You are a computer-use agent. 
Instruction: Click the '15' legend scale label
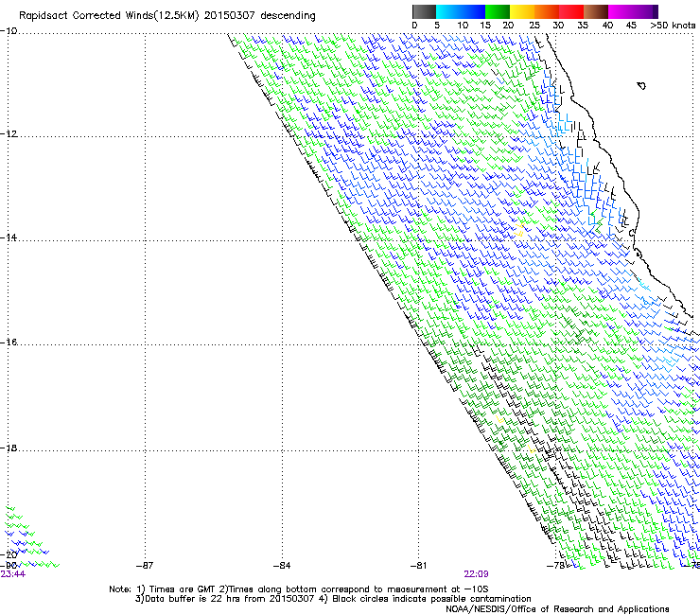tap(485, 25)
